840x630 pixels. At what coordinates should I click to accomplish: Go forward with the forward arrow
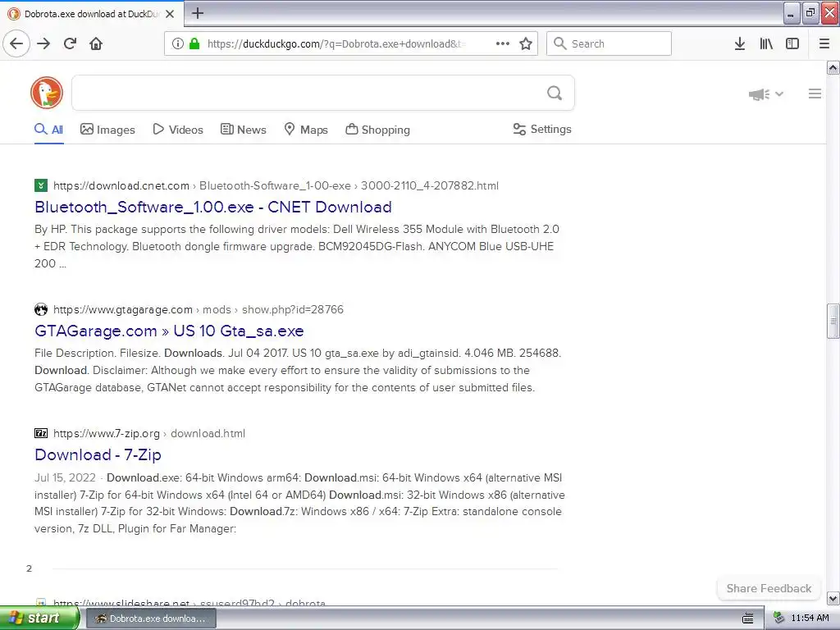point(43,43)
